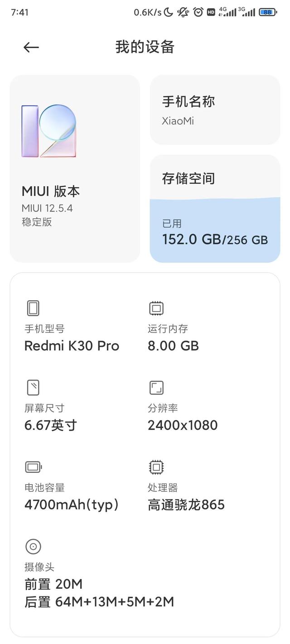Tap the MIUI 12 logo

(x=49, y=131)
